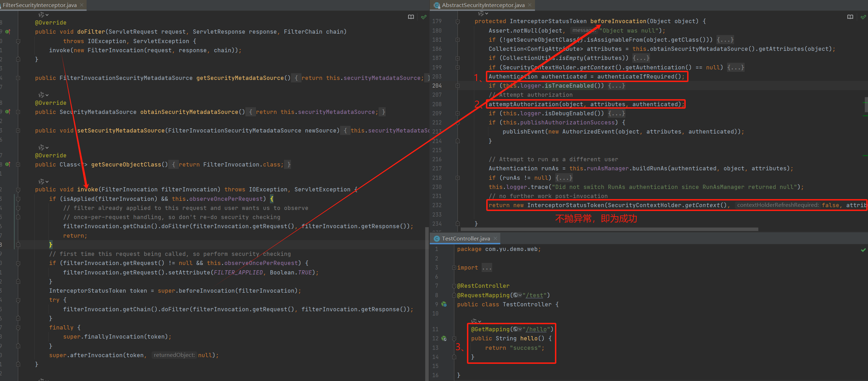This screenshot has width=868, height=381.
Task: Open the author inlay icon above beforeInvocation
Action: 483,13
